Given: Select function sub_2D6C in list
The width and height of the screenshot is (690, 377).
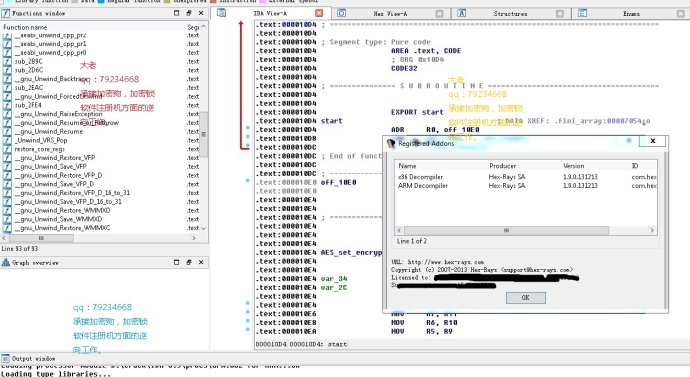Looking at the screenshot, I should pyautogui.click(x=29, y=70).
